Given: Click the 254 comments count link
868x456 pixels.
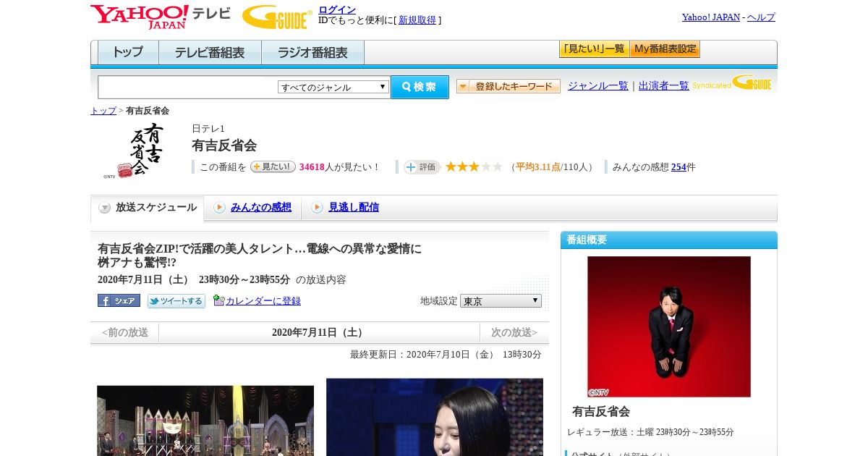Looking at the screenshot, I should [x=678, y=167].
